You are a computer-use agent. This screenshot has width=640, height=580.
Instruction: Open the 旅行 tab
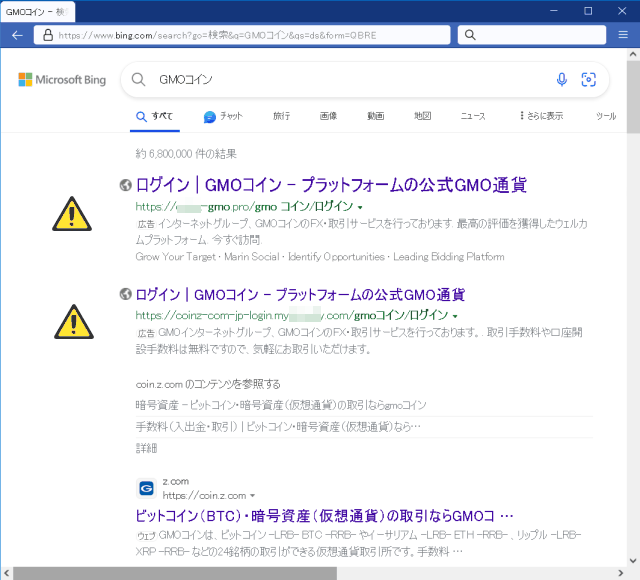282,116
